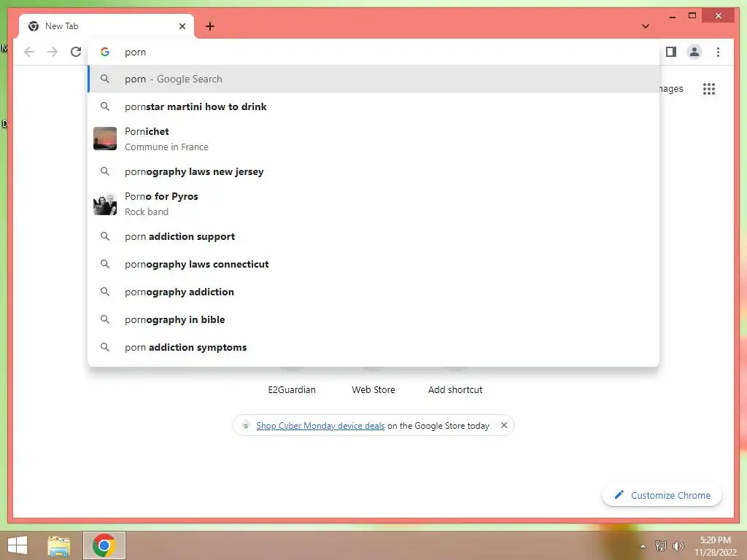Choose 'pornography laws new jersey' suggestion
Viewport: 747px width, 560px height.
374,171
